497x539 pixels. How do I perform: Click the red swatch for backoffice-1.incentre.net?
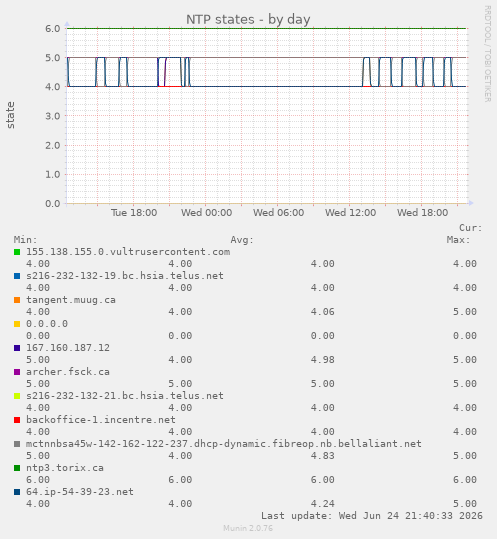point(17,420)
